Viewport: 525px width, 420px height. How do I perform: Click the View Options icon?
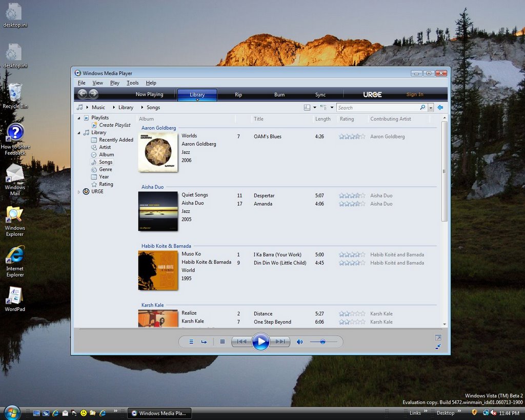tap(323, 108)
